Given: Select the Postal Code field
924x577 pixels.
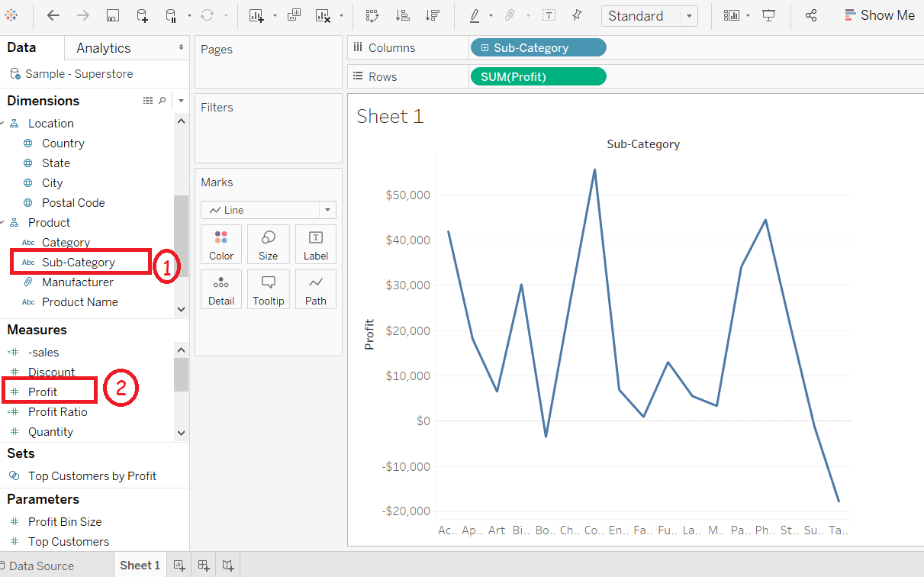Looking at the screenshot, I should coord(73,203).
